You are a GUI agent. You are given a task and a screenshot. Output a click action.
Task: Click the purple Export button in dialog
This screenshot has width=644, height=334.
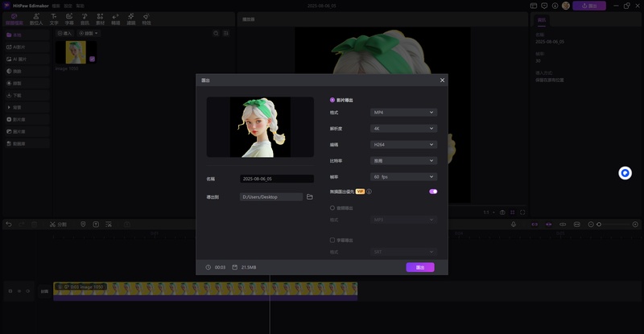pos(420,267)
